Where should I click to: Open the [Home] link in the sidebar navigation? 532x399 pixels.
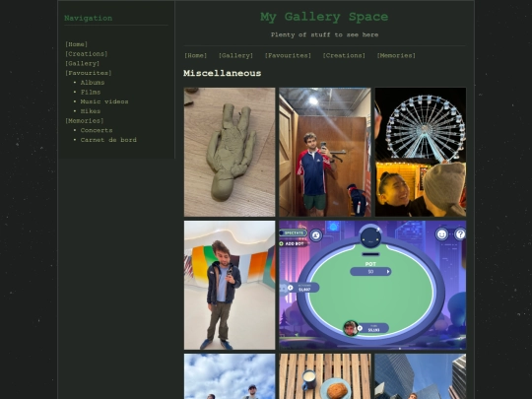point(76,44)
